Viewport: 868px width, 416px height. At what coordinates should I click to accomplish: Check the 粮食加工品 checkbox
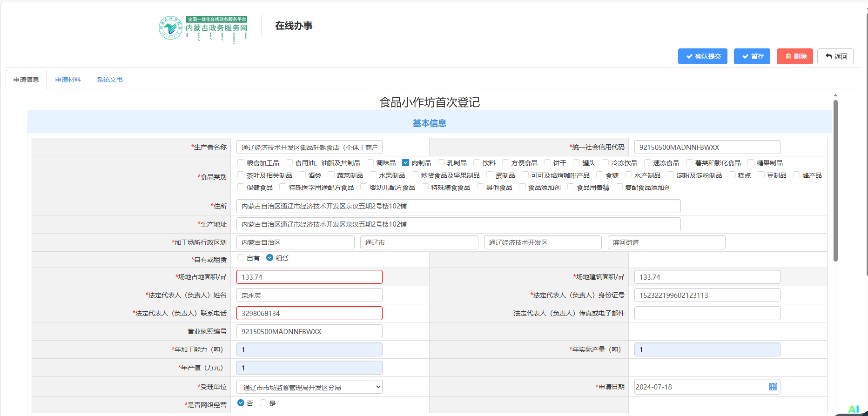[x=241, y=163]
